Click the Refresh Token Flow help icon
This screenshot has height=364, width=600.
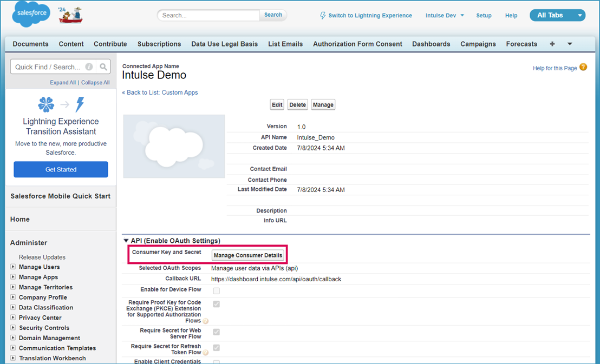(205, 353)
